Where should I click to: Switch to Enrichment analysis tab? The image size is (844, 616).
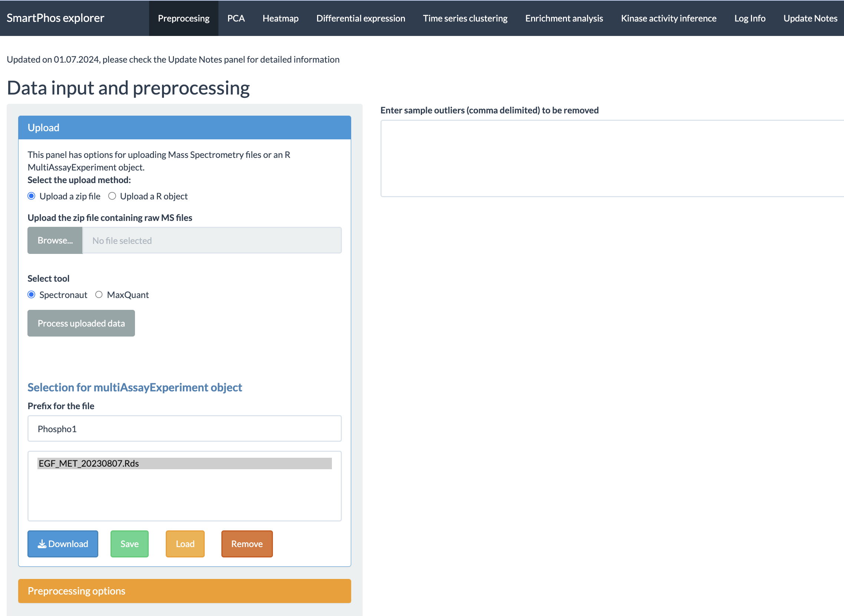[564, 18]
